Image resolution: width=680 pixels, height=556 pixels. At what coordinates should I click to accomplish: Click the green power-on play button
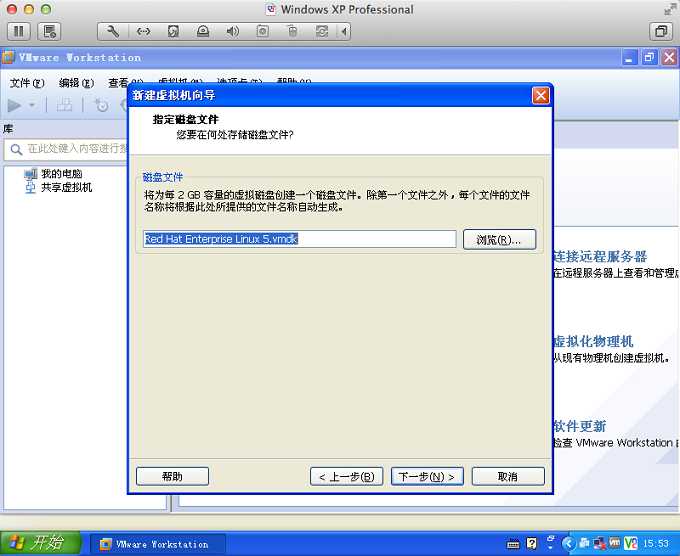pyautogui.click(x=14, y=105)
